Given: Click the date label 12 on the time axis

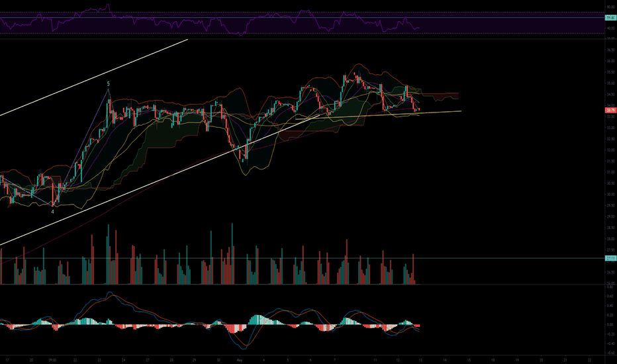Looking at the screenshot, I should point(398,359).
